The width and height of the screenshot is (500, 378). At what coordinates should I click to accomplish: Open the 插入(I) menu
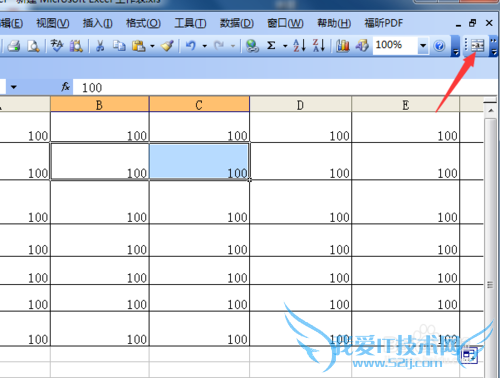[x=97, y=23]
